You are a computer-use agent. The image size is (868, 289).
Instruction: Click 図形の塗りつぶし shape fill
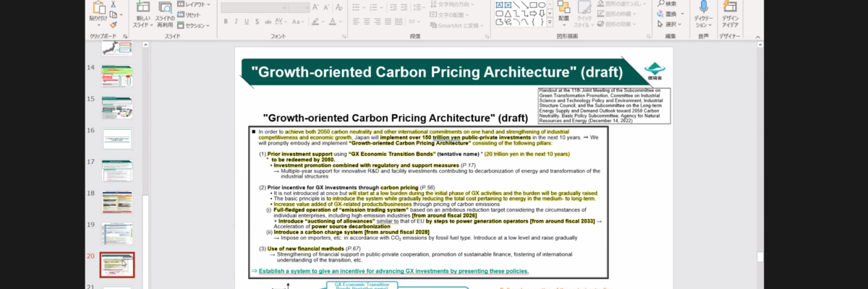click(x=621, y=4)
